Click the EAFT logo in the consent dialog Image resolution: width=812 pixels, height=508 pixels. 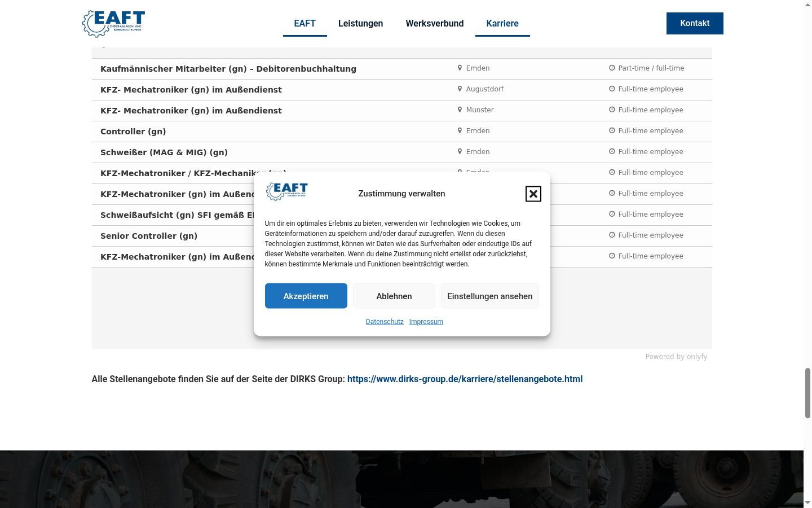(x=287, y=192)
